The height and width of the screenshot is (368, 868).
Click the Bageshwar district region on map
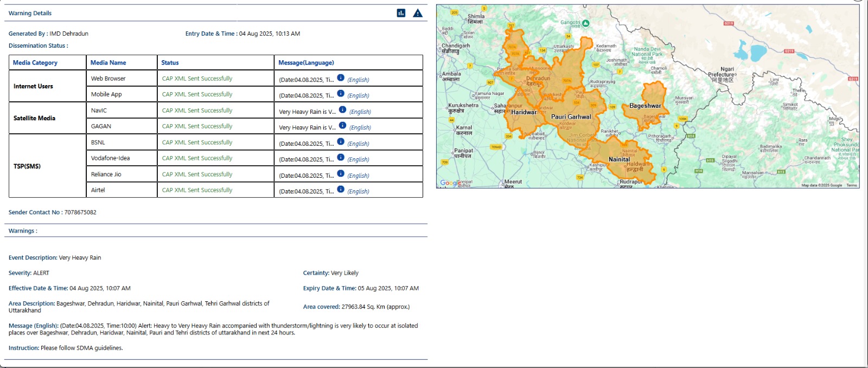coord(647,106)
